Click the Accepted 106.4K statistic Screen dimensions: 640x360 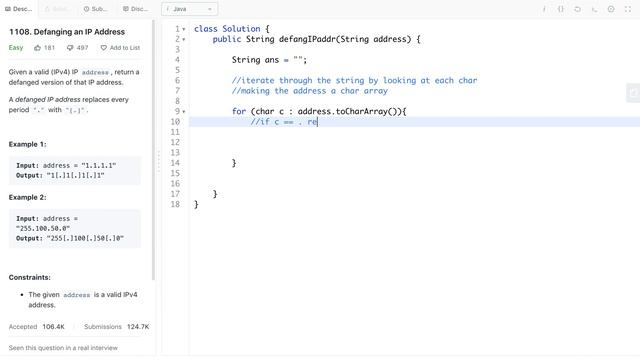(x=37, y=327)
